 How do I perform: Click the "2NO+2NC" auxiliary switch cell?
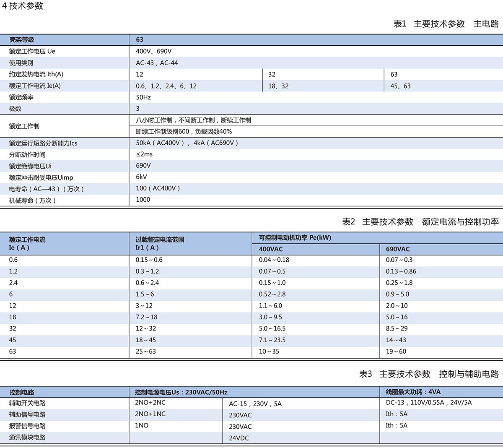[150, 403]
